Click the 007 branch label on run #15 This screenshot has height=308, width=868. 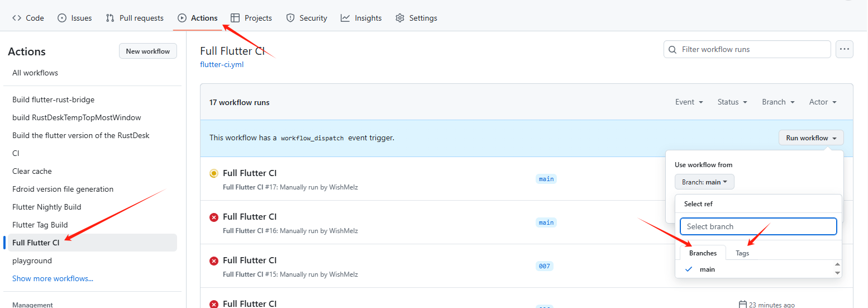545,266
